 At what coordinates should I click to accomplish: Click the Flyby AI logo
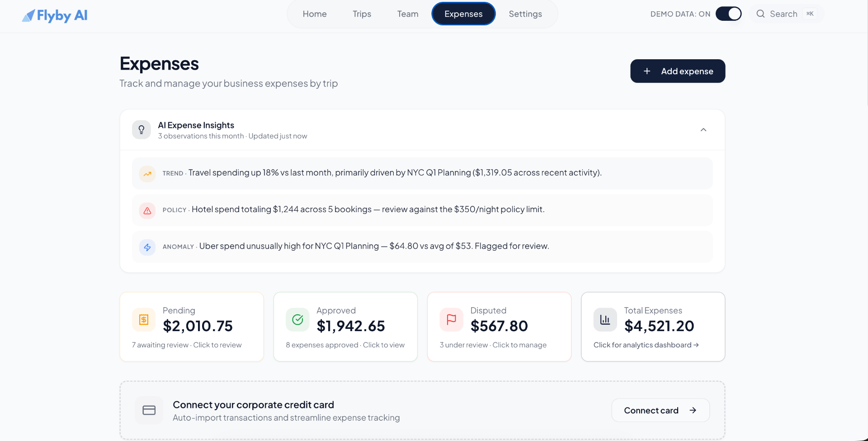[x=55, y=15]
